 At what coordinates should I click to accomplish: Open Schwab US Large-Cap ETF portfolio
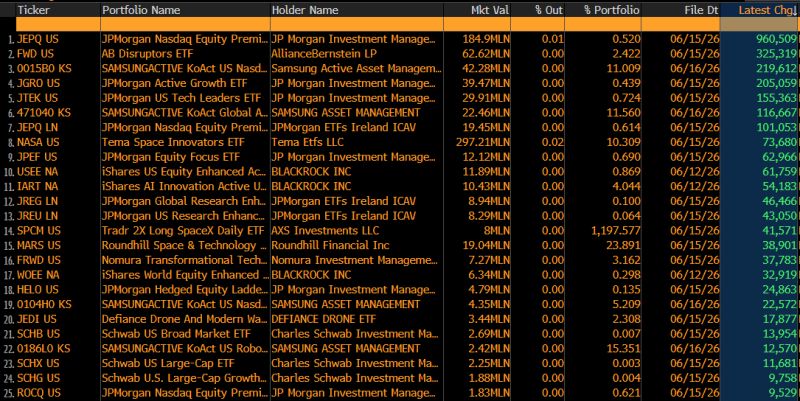coord(168,364)
